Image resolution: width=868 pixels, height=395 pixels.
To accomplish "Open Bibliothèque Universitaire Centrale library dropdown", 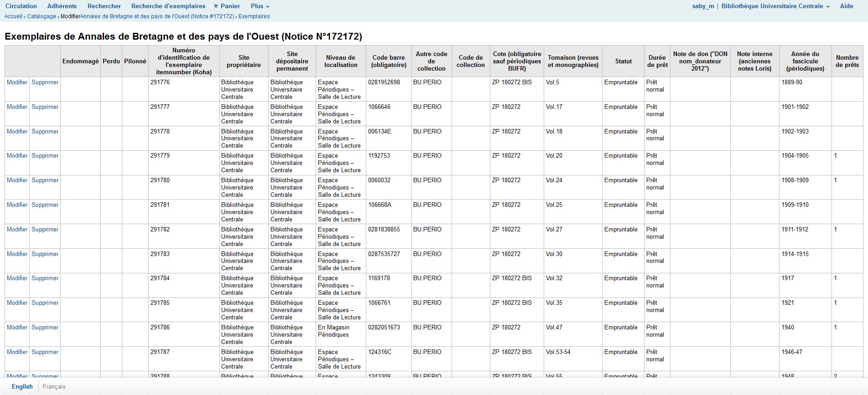I will 775,6.
